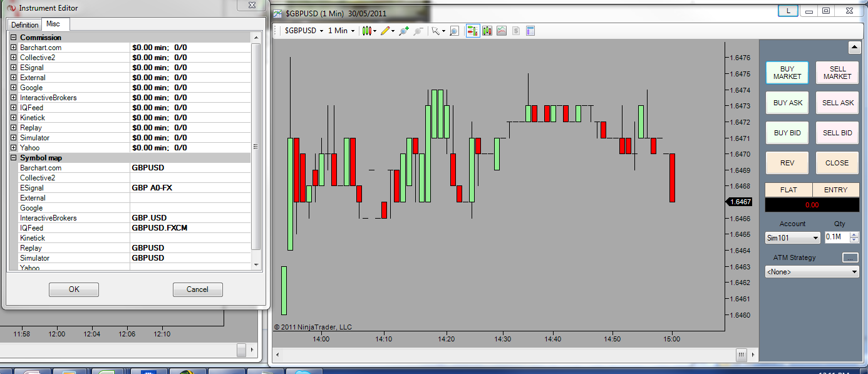Open chart Properties icon

pos(530,30)
